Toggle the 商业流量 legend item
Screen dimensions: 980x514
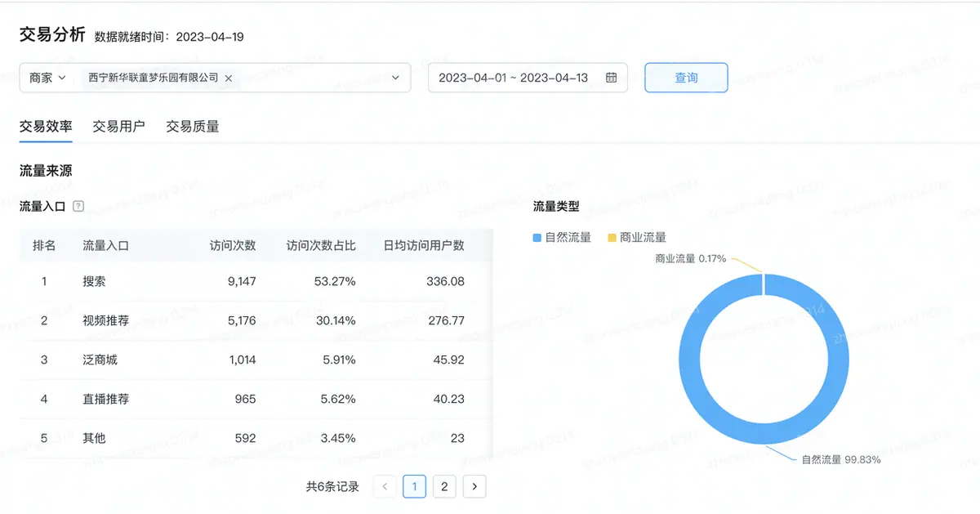[637, 238]
